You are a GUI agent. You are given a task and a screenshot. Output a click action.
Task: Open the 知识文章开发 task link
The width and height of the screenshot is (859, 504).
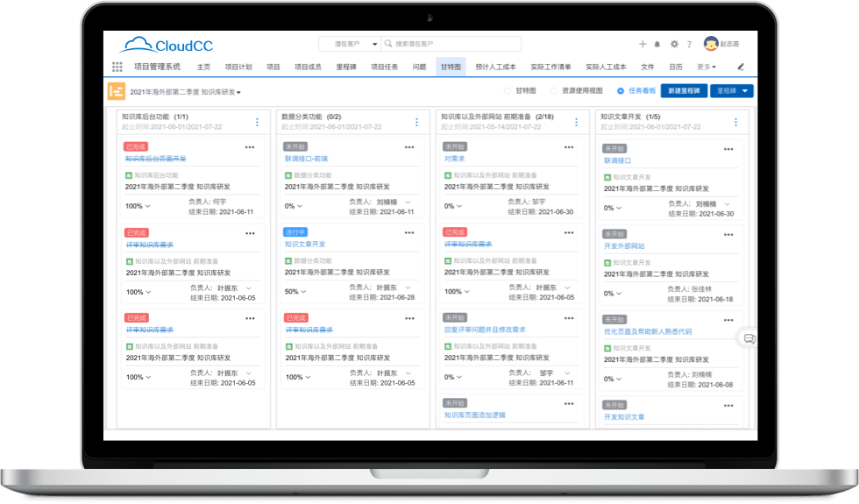tap(305, 244)
